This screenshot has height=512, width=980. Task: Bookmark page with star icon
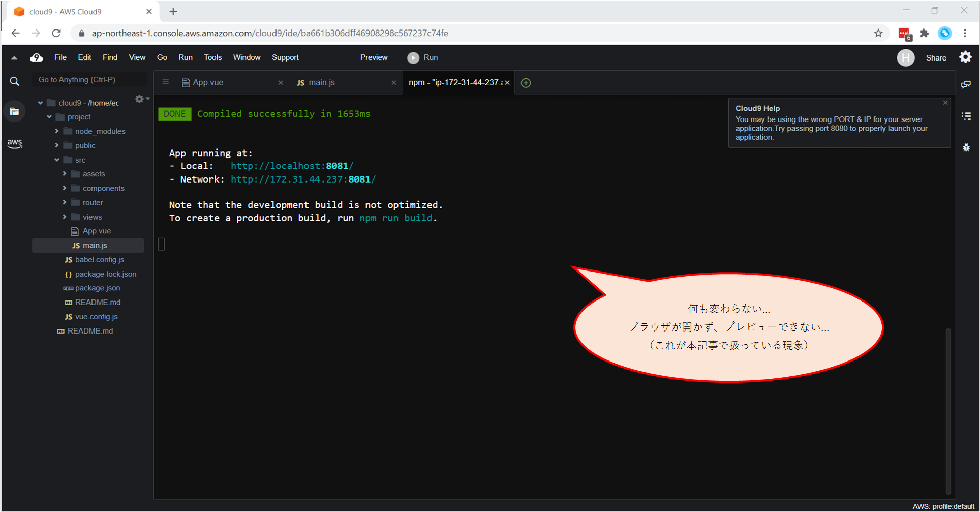(878, 33)
